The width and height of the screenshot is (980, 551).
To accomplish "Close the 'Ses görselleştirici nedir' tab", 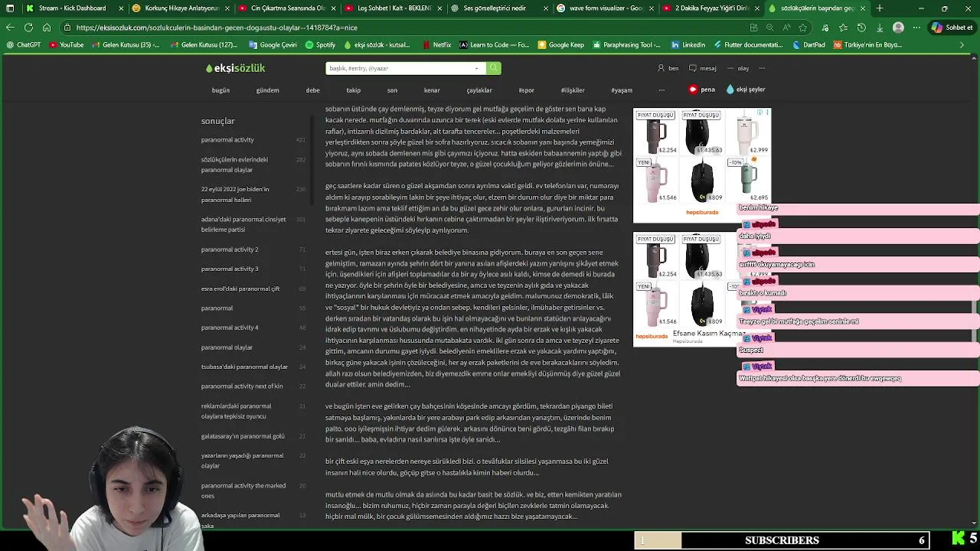I will click(x=546, y=8).
